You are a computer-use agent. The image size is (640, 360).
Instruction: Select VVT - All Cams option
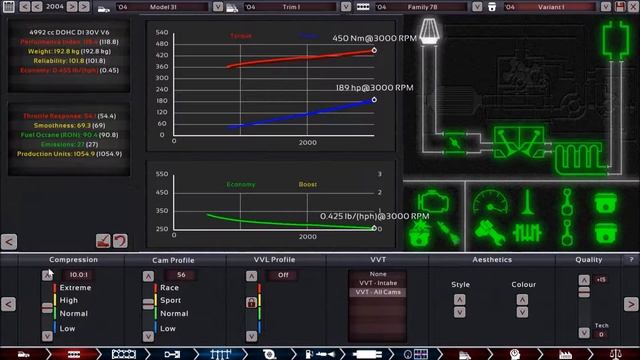(x=378, y=292)
